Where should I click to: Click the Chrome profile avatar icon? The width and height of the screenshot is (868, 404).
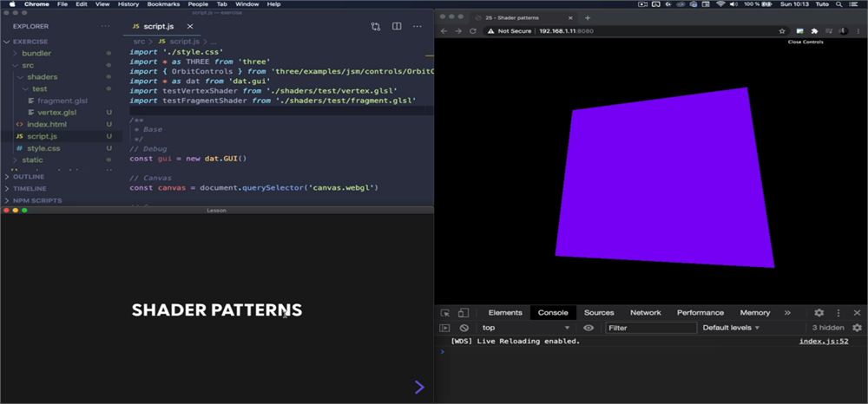[x=843, y=31]
